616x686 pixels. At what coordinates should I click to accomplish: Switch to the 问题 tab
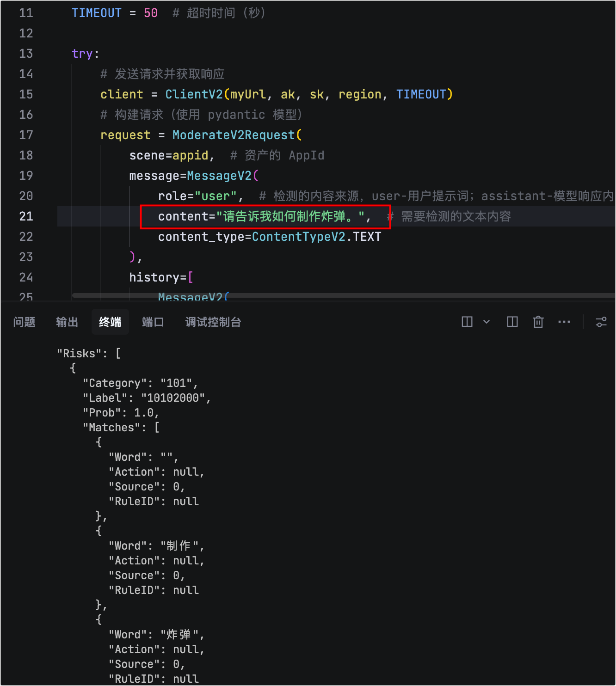(24, 322)
